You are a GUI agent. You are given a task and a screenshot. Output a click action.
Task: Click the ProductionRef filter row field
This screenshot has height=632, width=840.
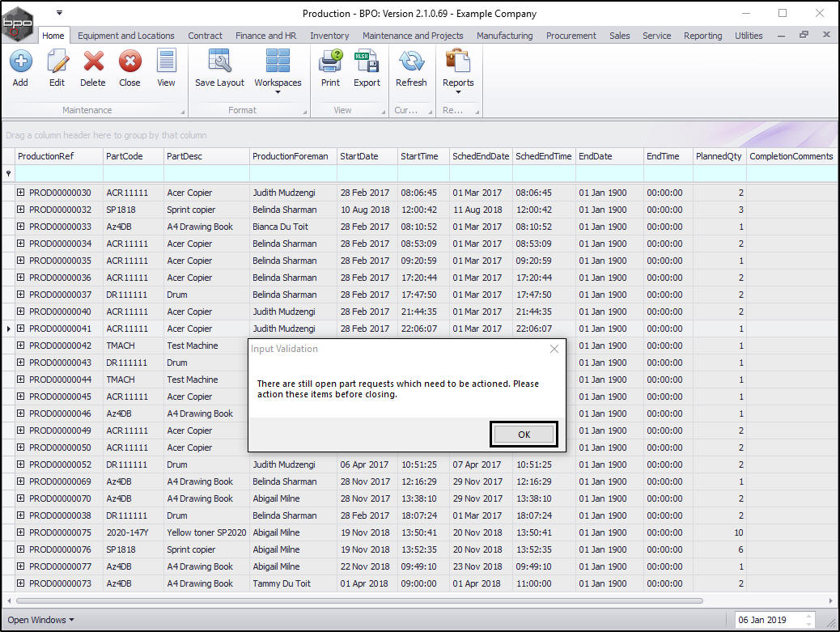coord(59,173)
